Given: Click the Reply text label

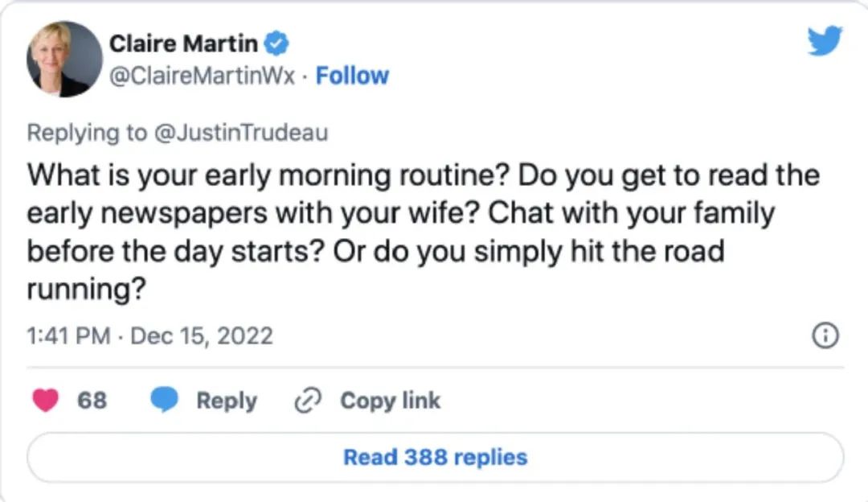Looking at the screenshot, I should pyautogui.click(x=227, y=401).
